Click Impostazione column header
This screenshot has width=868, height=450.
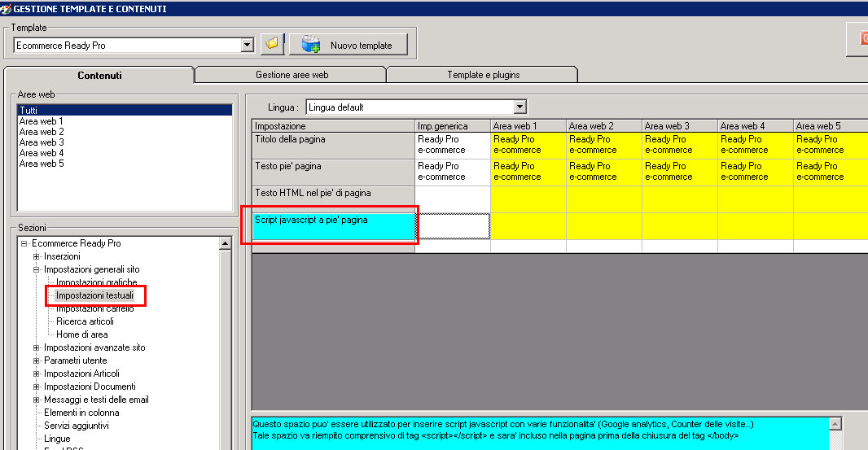coord(333,126)
